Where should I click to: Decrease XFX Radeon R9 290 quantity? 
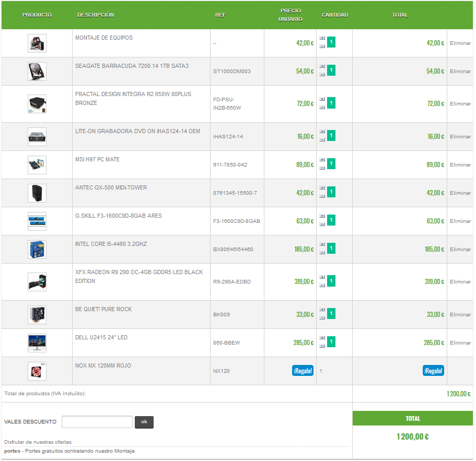point(322,285)
